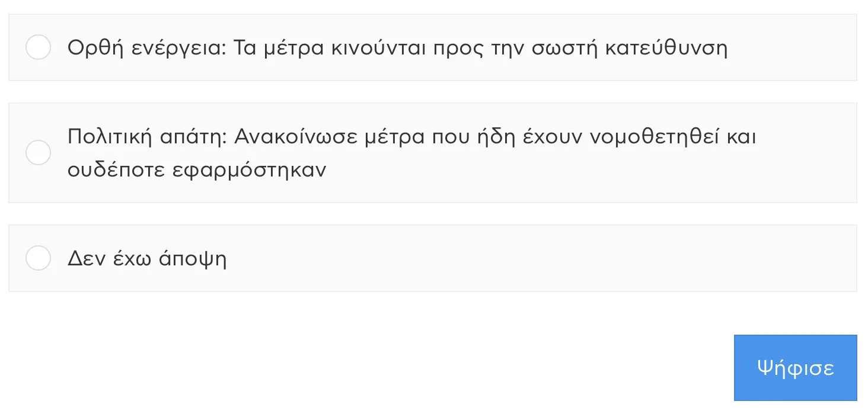The image size is (868, 417).
Task: Select the 'Πολιτική απάτη' radio button
Action: [x=38, y=153]
